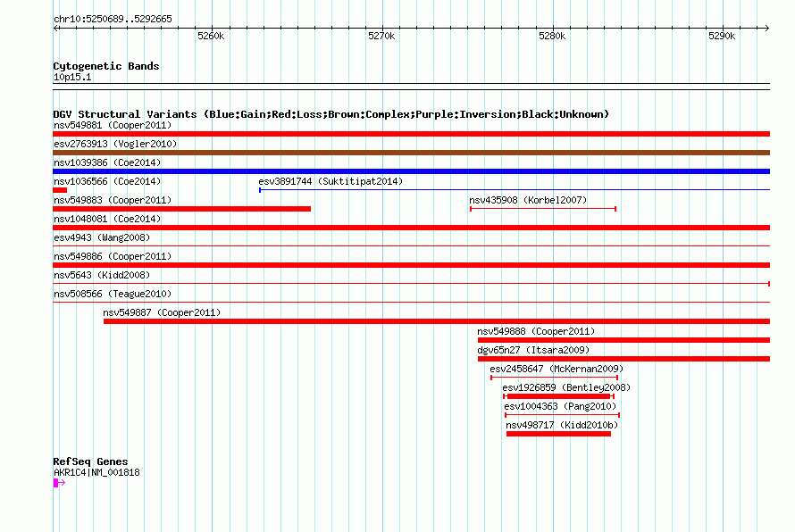Click the thin blue esv3891744 line
Image resolution: width=795 pixels, height=532 pixels.
pos(515,190)
